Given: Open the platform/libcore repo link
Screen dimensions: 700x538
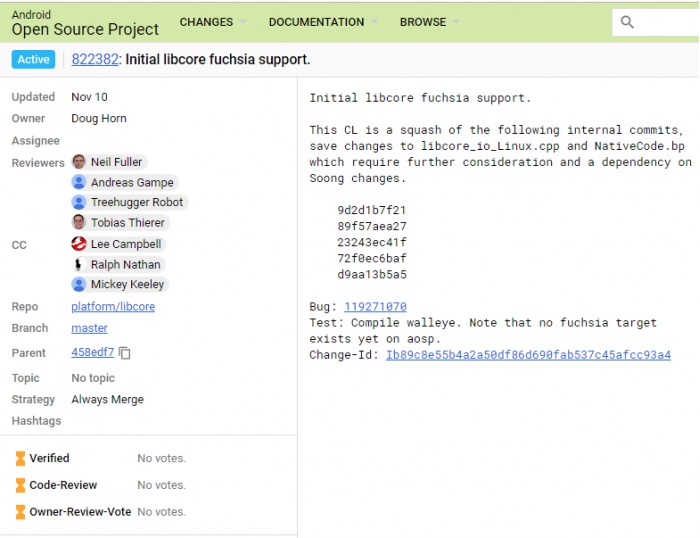Looking at the screenshot, I should click(113, 307).
